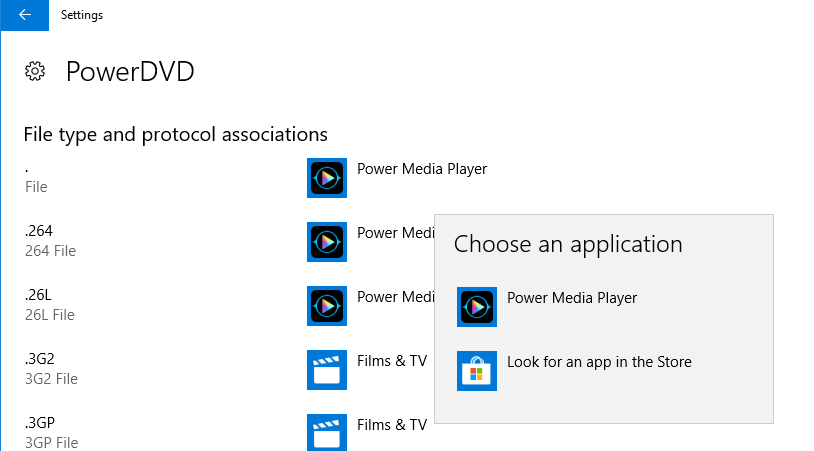Click the .3GP file type entry
Image resolution: width=814 pixels, height=451 pixels.
point(51,432)
